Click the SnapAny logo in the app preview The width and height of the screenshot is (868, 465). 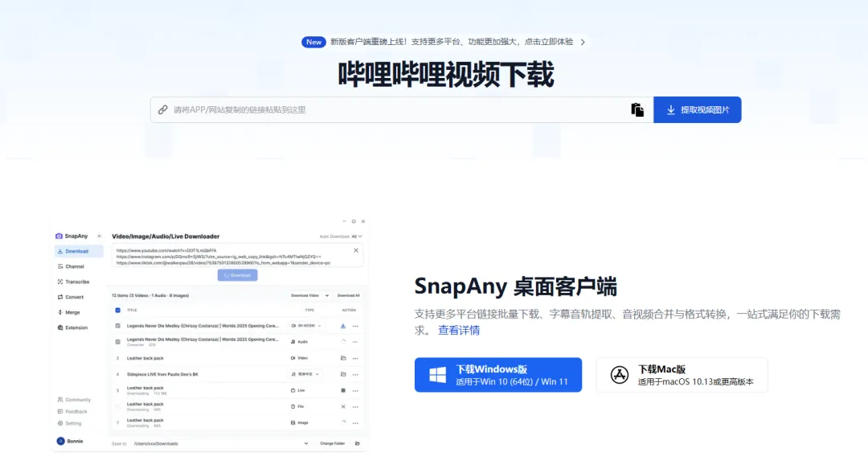(x=59, y=236)
